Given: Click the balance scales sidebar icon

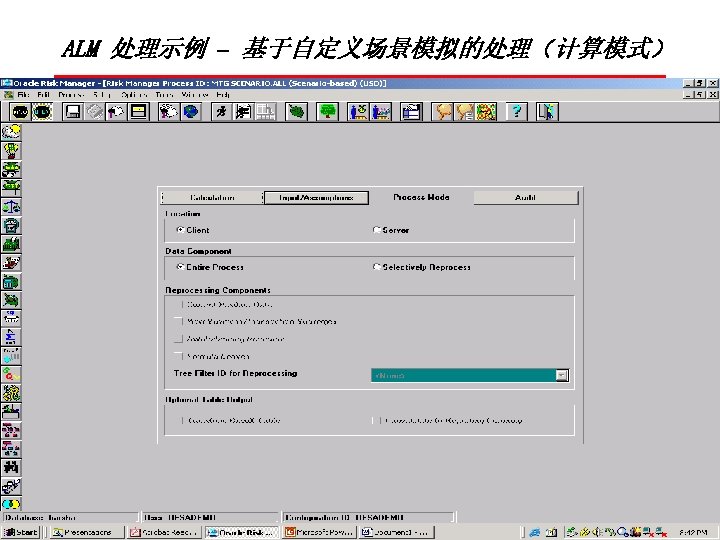Looking at the screenshot, I should pyautogui.click(x=11, y=207).
